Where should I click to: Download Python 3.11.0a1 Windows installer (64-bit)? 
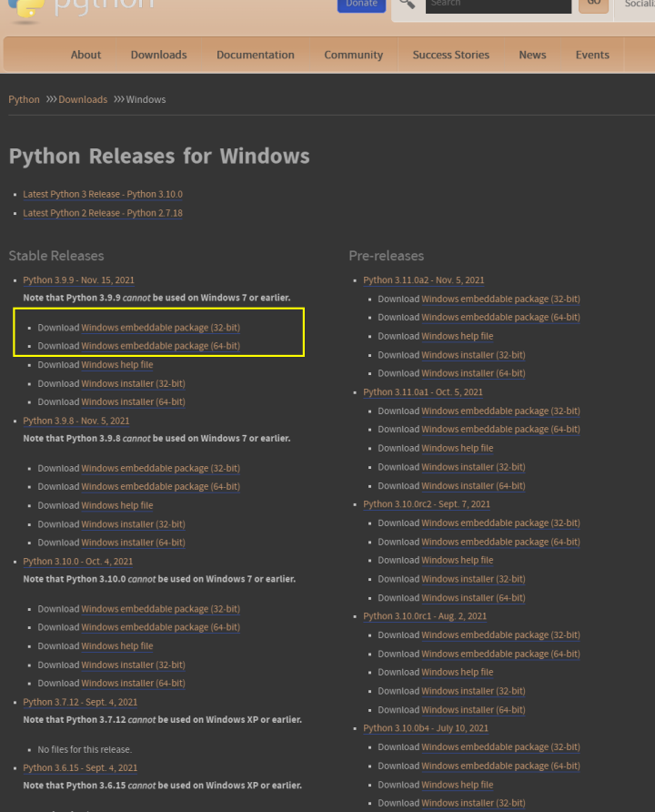pyautogui.click(x=473, y=486)
